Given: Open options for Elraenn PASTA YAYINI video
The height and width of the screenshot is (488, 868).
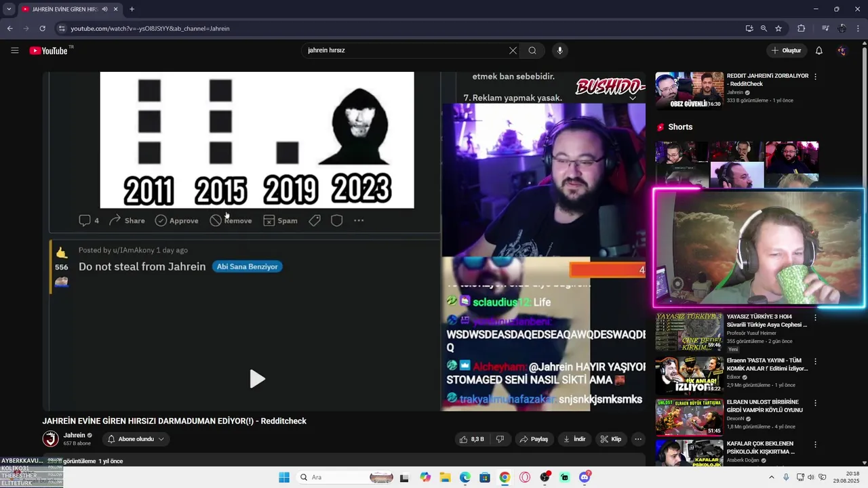Looking at the screenshot, I should pyautogui.click(x=815, y=362).
